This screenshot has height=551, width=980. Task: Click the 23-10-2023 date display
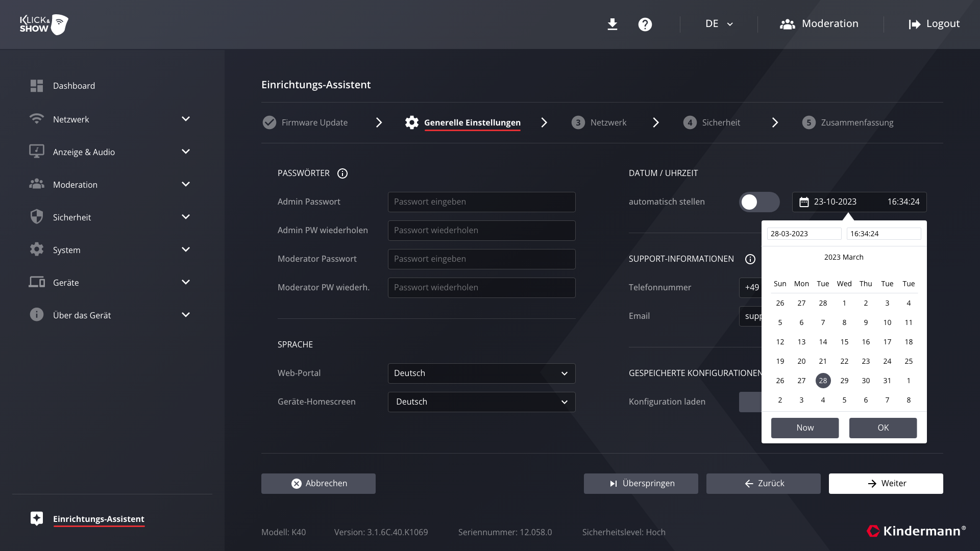click(835, 202)
